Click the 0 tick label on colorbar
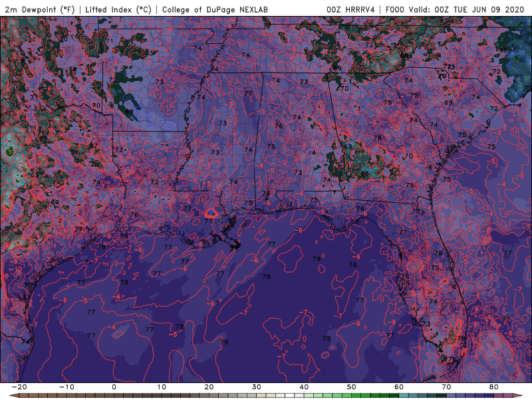The image size is (532, 399). [x=114, y=387]
